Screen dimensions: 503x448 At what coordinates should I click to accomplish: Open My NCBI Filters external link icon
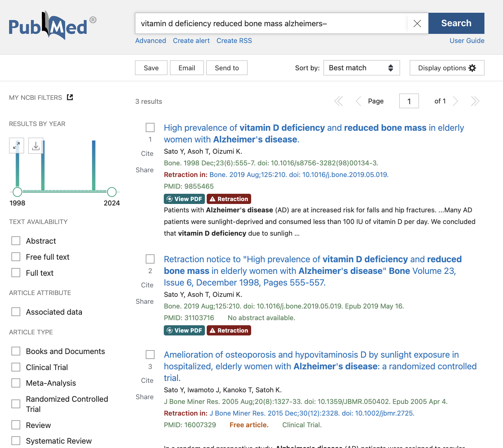coord(70,97)
